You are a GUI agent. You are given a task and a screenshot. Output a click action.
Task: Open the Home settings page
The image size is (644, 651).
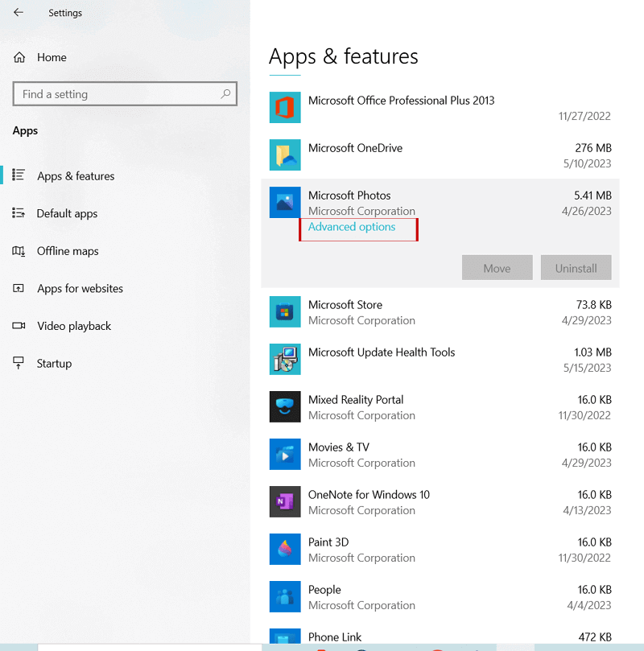point(52,57)
